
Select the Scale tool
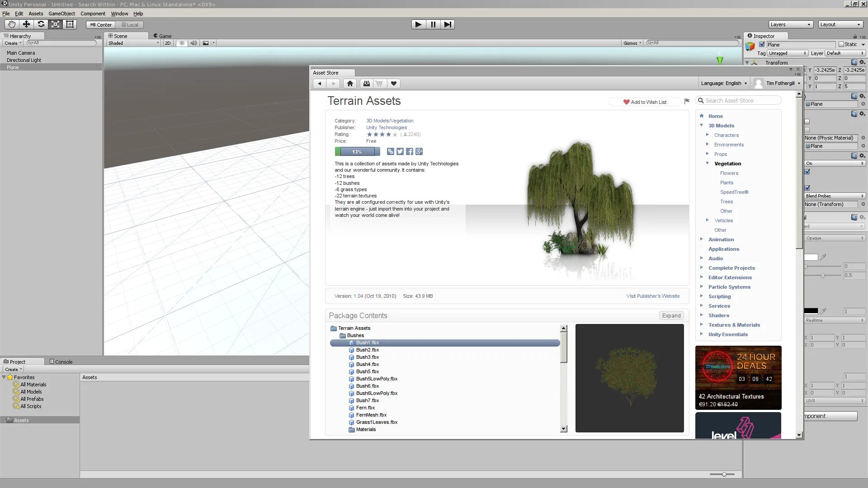click(55, 24)
